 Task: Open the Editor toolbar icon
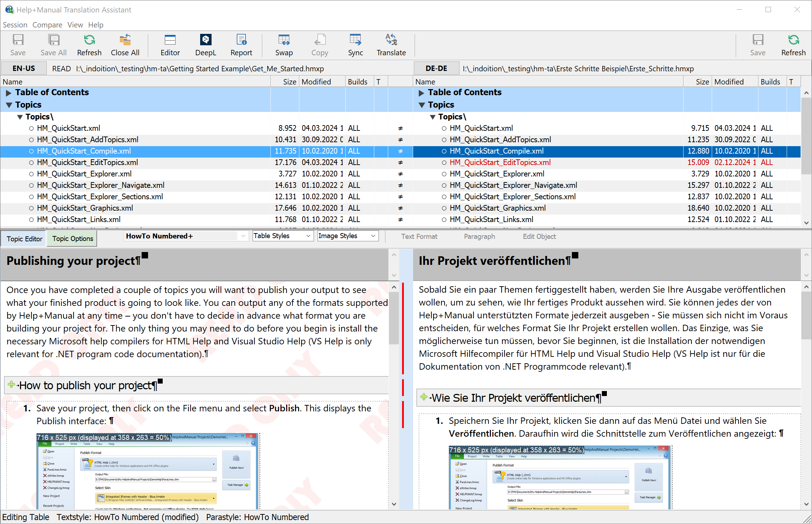pos(170,45)
